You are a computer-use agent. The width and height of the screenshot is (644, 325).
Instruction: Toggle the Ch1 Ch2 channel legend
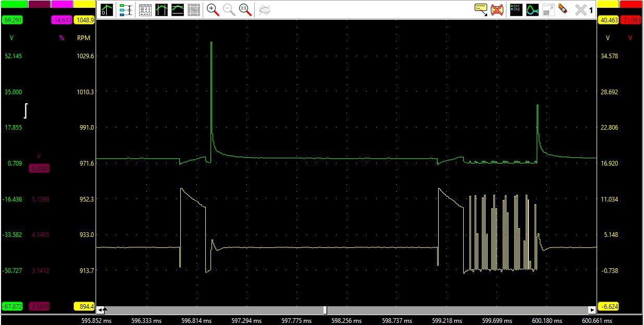point(516,9)
